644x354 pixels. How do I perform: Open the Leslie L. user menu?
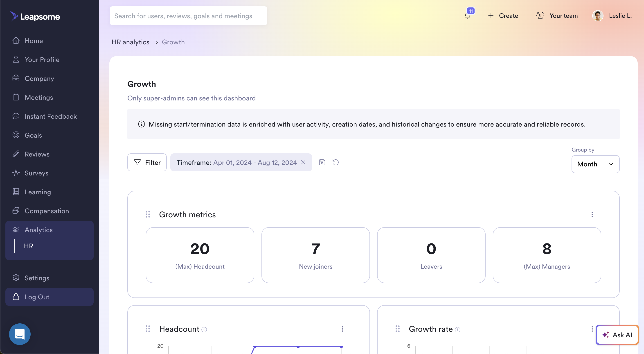[x=620, y=16]
